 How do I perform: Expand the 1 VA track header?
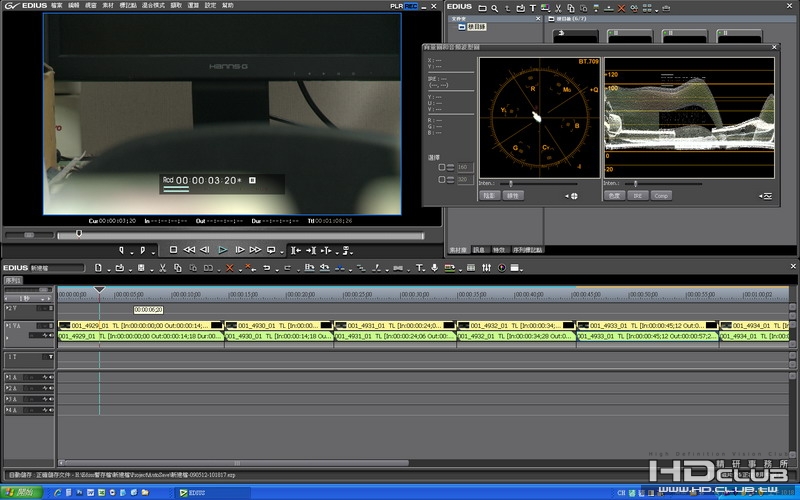[x=8, y=326]
